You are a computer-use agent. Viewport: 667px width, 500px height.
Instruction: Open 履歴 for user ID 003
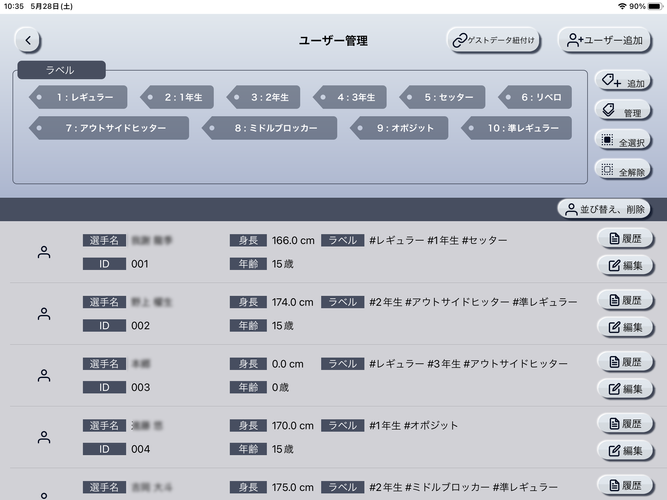click(x=623, y=361)
